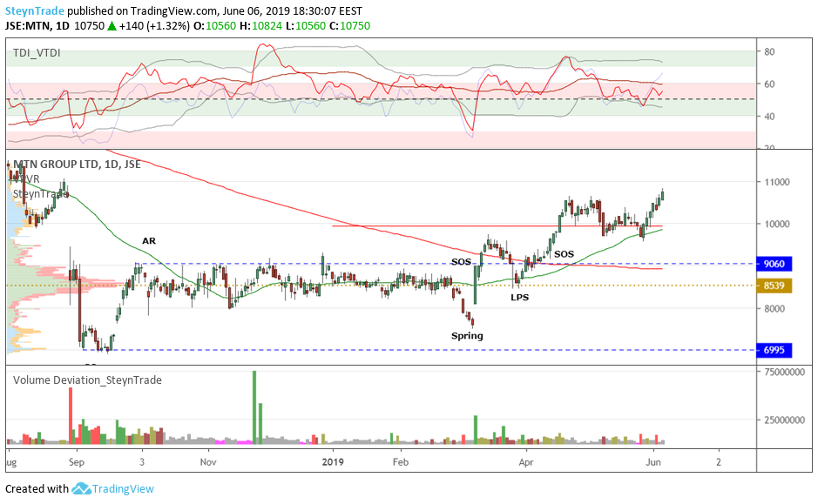Screen dimensions: 818x504
Task: Click the 8539 price level label
Action: 774,286
